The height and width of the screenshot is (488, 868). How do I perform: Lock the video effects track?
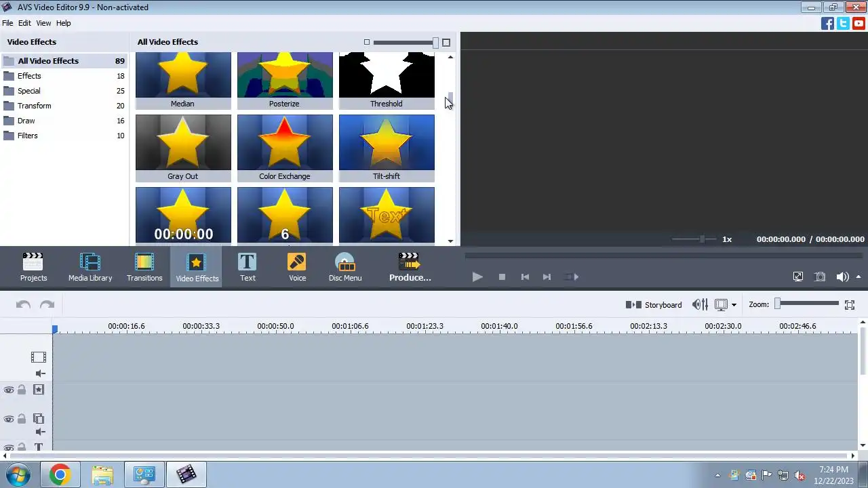coord(22,390)
